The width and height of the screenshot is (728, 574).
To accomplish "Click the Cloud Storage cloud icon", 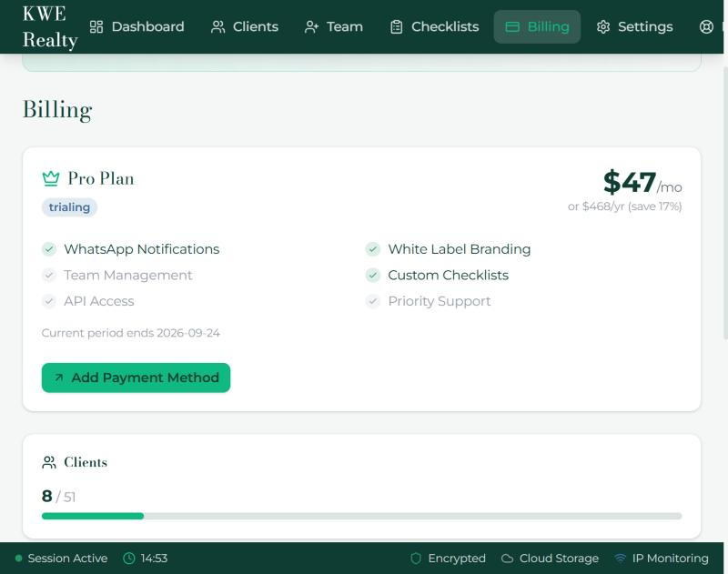I will (507, 559).
